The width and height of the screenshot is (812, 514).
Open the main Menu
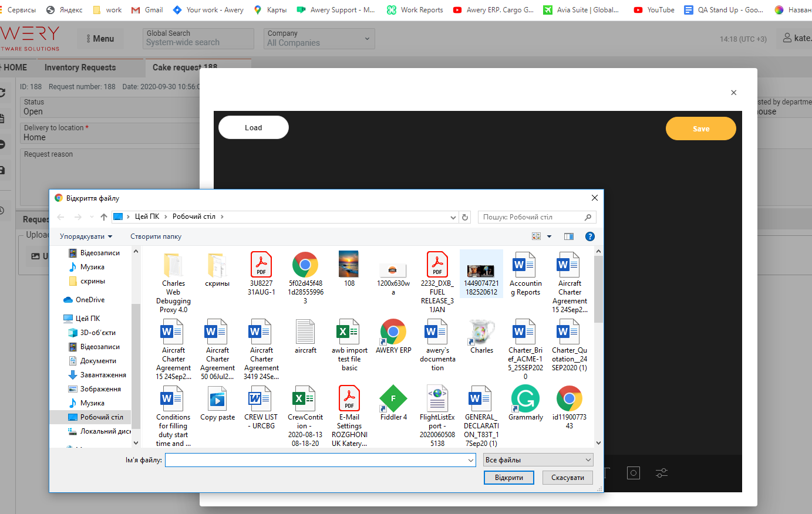100,39
